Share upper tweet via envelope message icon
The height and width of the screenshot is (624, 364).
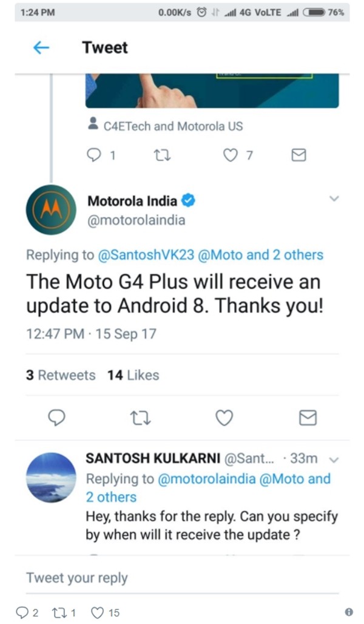(x=298, y=155)
